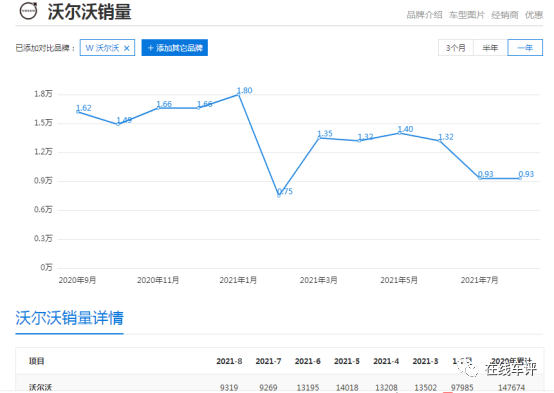554x393 pixels.
Task: Click the 13195 sales cell
Action: click(308, 388)
